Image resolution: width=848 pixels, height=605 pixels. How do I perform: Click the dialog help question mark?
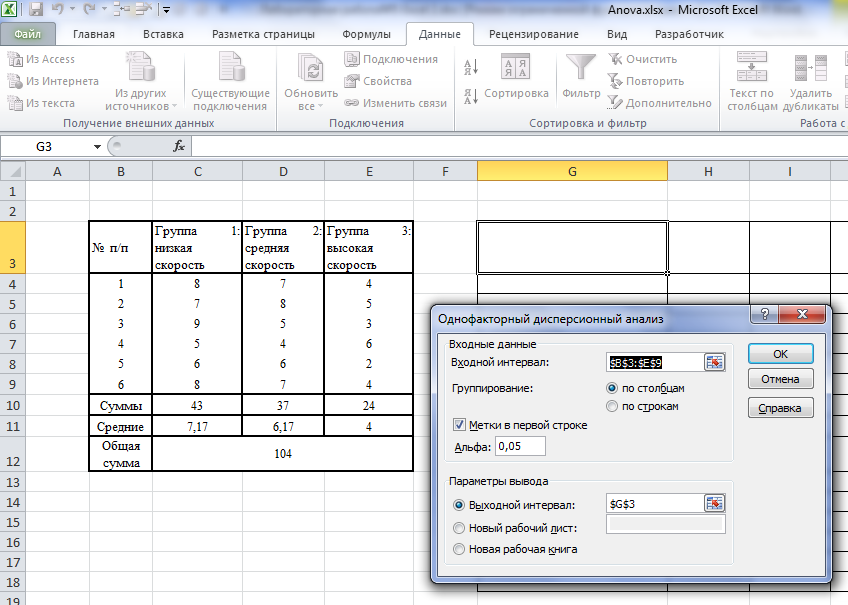[x=764, y=314]
